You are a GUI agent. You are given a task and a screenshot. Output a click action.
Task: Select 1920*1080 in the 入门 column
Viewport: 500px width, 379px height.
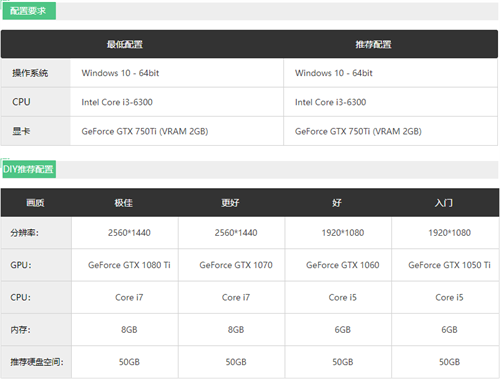pyautogui.click(x=449, y=233)
